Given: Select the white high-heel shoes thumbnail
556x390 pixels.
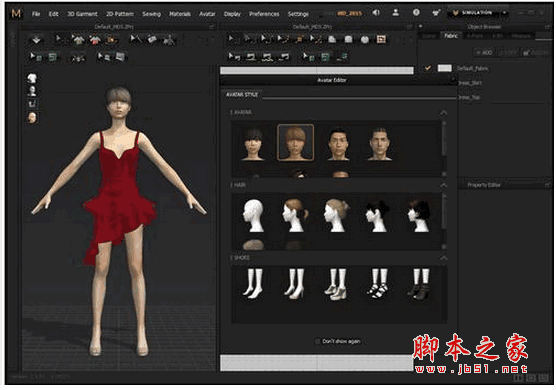Looking at the screenshot, I should tap(295, 283).
